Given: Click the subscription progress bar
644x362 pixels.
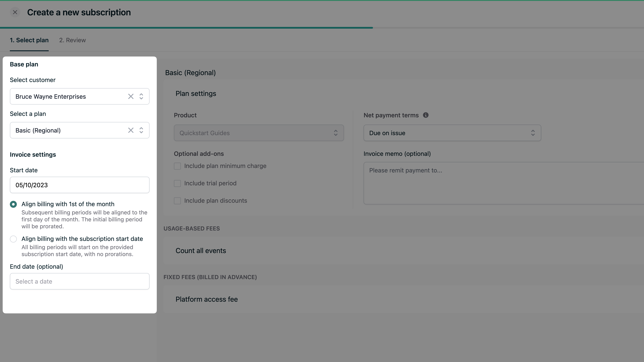Looking at the screenshot, I should pos(322,28).
